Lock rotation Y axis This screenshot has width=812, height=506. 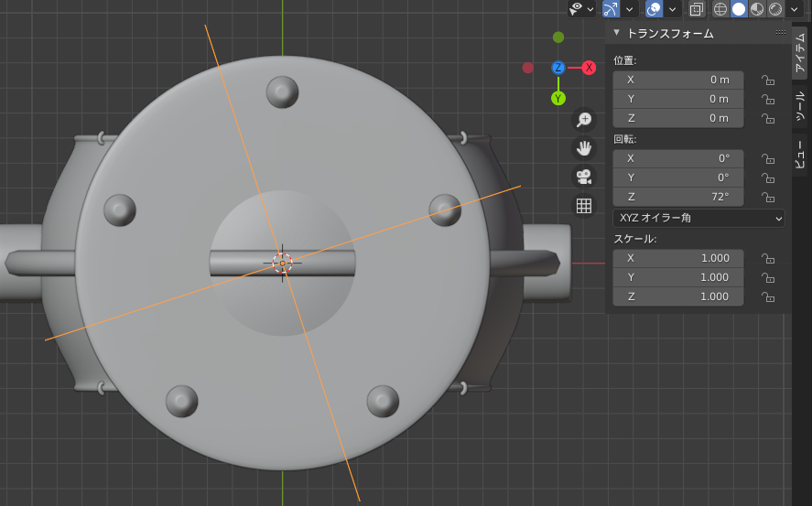768,178
